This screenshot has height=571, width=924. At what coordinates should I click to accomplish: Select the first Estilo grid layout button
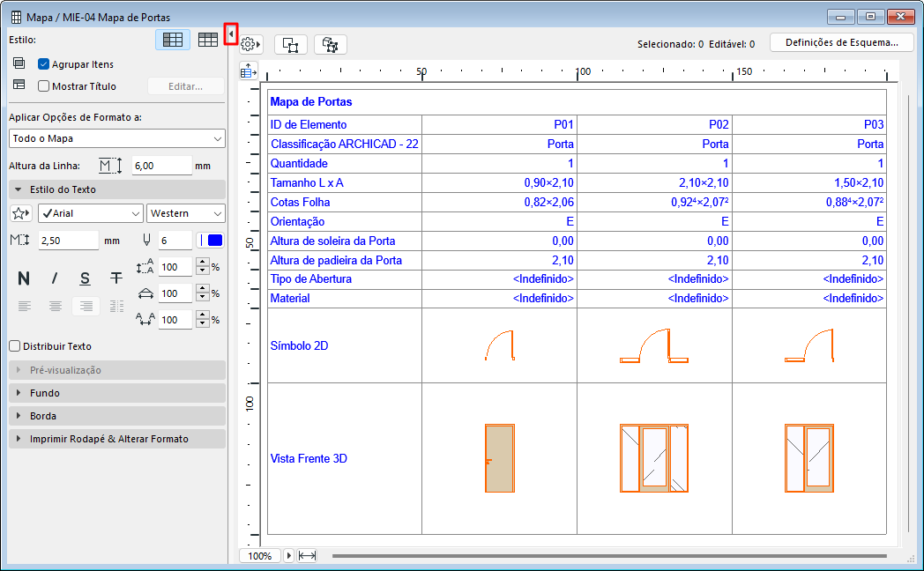(173, 40)
